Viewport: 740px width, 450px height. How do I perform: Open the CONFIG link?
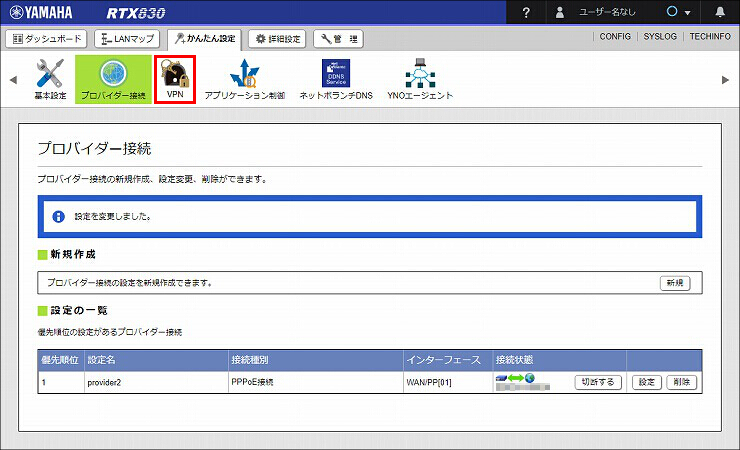pos(615,36)
